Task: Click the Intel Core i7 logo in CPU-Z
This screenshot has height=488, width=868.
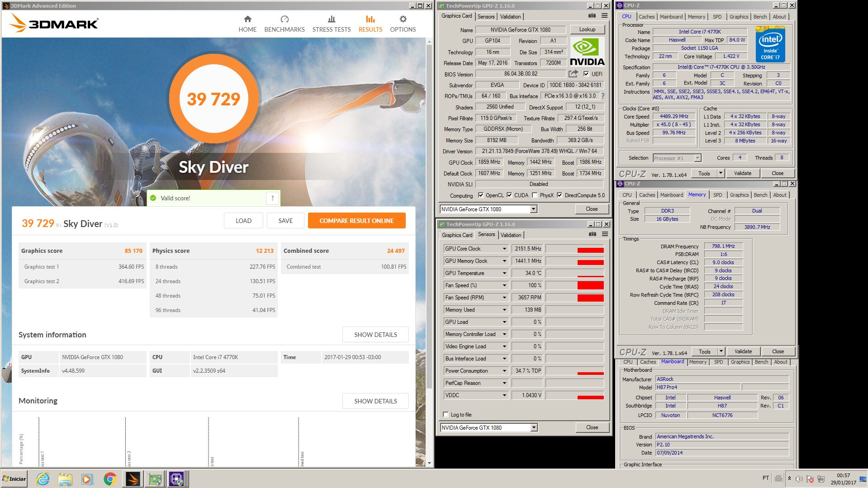Action: click(x=770, y=44)
